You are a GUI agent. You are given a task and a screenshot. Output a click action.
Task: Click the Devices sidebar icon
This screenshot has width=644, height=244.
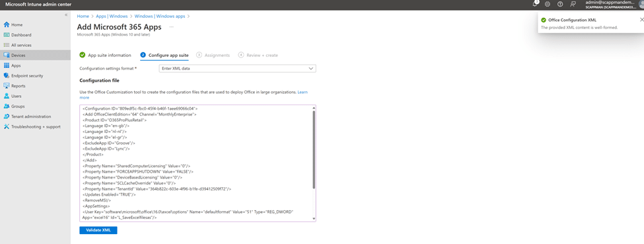coord(7,55)
